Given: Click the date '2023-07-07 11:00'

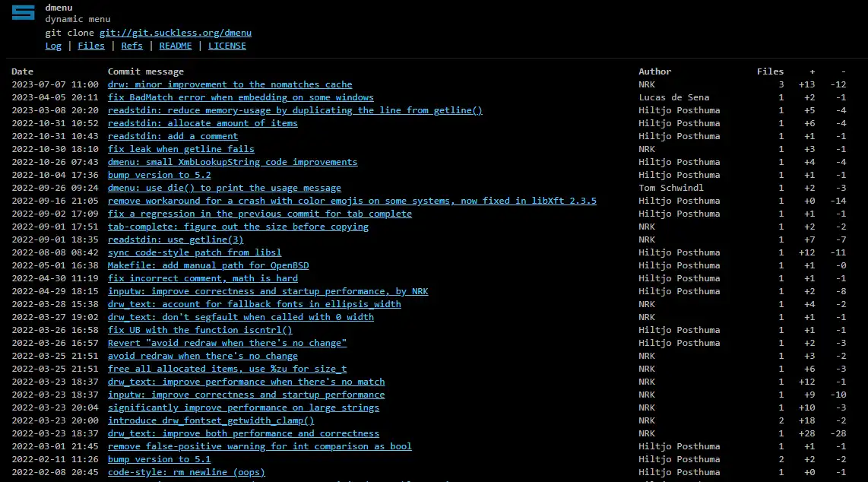Looking at the screenshot, I should tap(55, 84).
